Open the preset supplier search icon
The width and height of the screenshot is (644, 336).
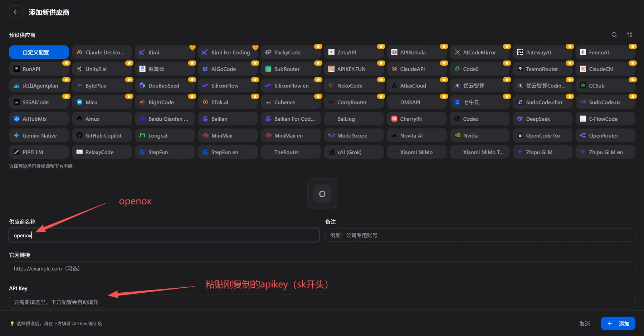pos(614,35)
